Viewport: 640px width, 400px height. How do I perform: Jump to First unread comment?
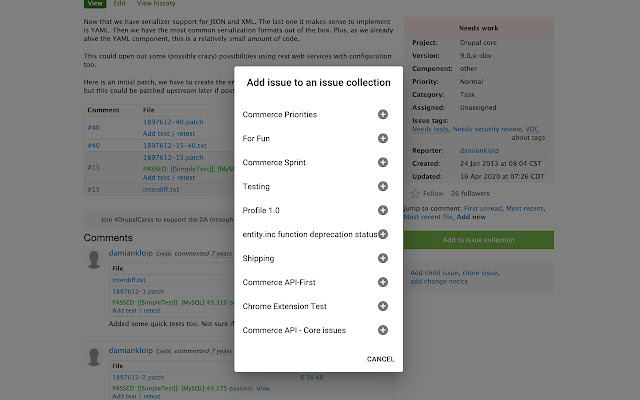pyautogui.click(x=483, y=209)
